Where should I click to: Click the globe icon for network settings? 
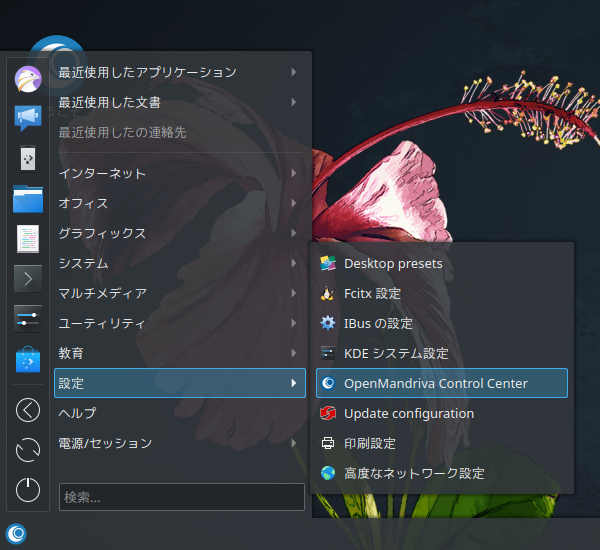tap(328, 473)
